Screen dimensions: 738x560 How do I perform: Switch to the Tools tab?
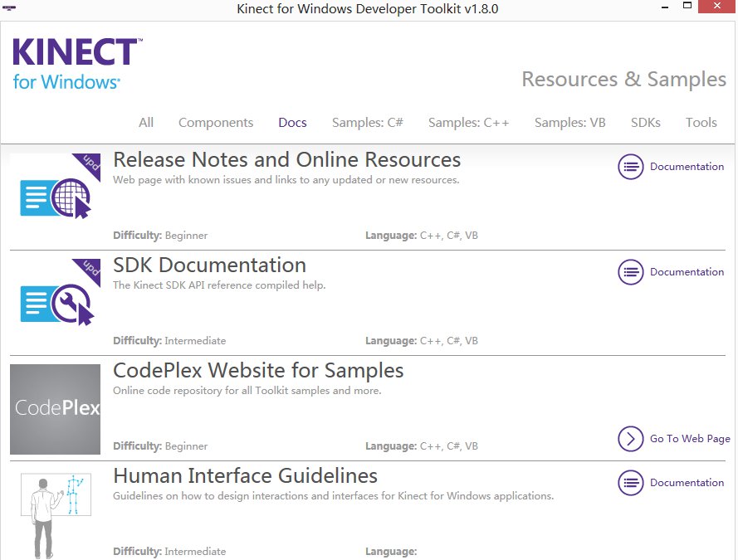coord(701,122)
